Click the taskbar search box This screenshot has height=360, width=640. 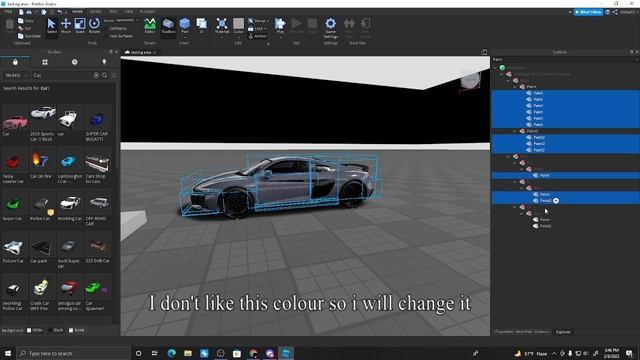[x=74, y=353]
